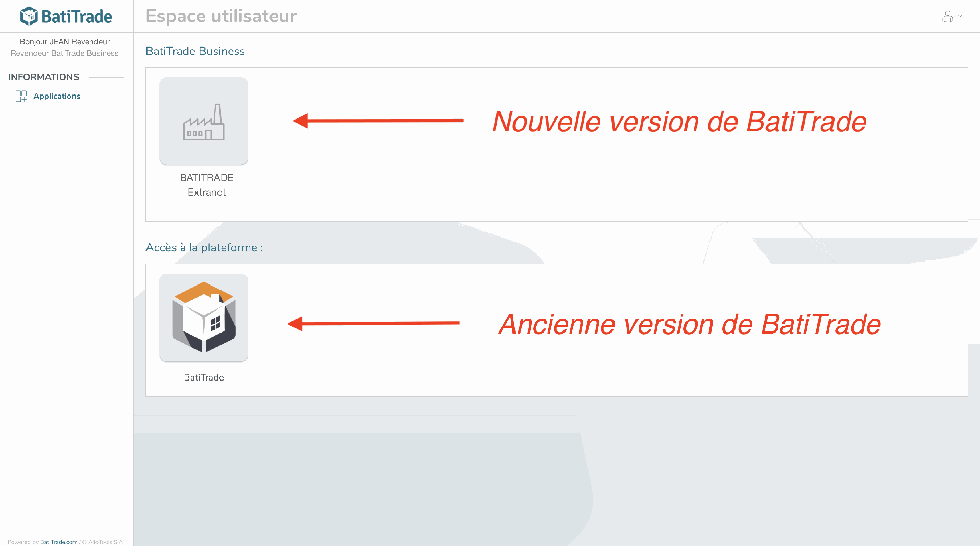Screen dimensions: 980x546
Task: Click the Nouvelle version de BatiTrade annotation
Action: pyautogui.click(x=679, y=122)
